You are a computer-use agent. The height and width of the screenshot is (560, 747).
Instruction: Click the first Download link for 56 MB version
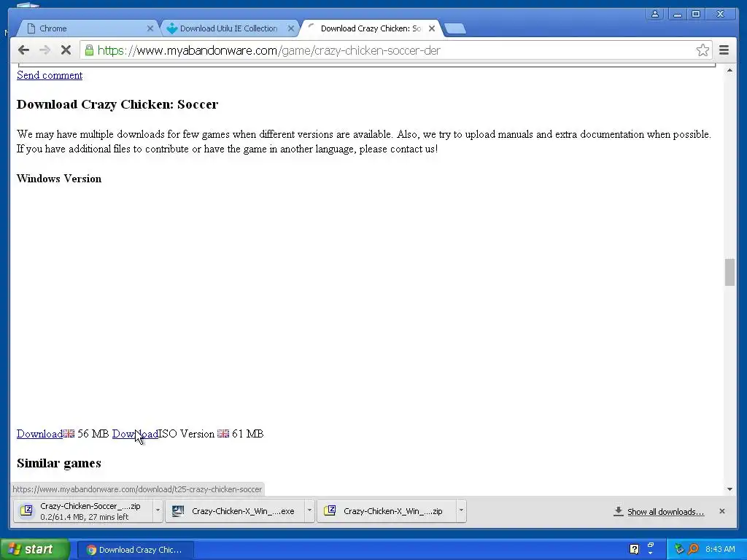(39, 434)
